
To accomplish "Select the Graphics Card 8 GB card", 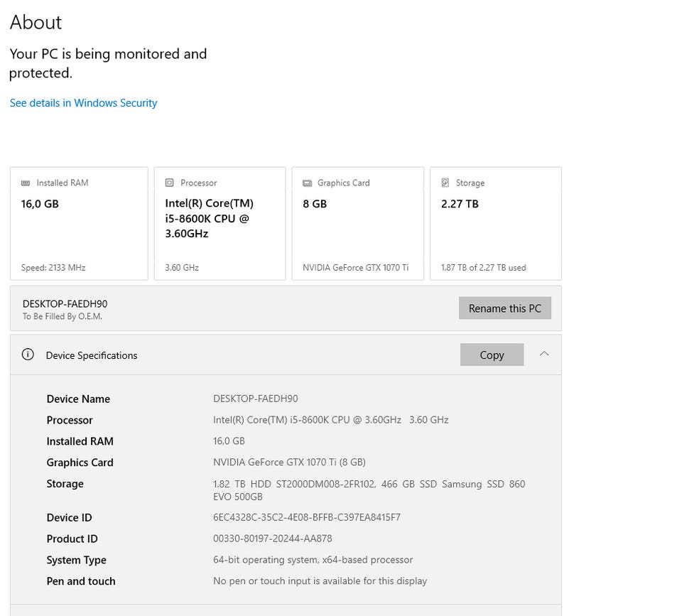I will [357, 224].
